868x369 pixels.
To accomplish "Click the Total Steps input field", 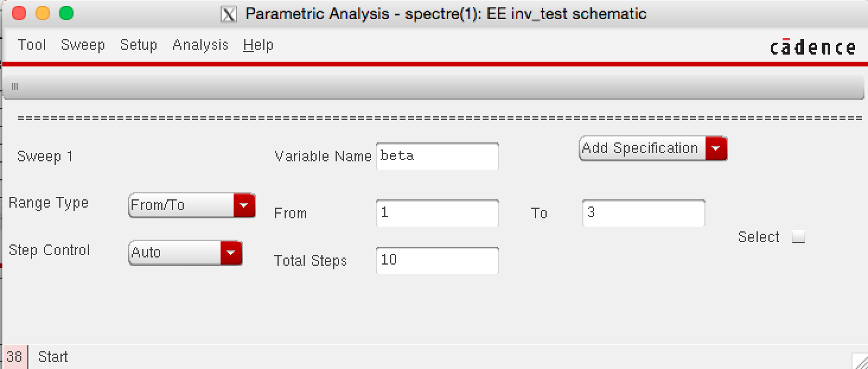I will pyautogui.click(x=437, y=260).
